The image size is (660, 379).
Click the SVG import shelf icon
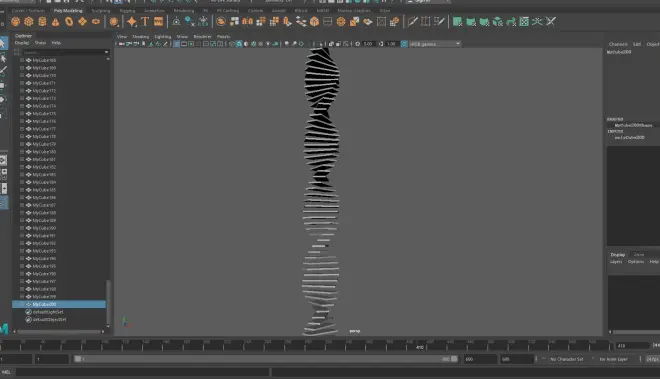point(159,21)
